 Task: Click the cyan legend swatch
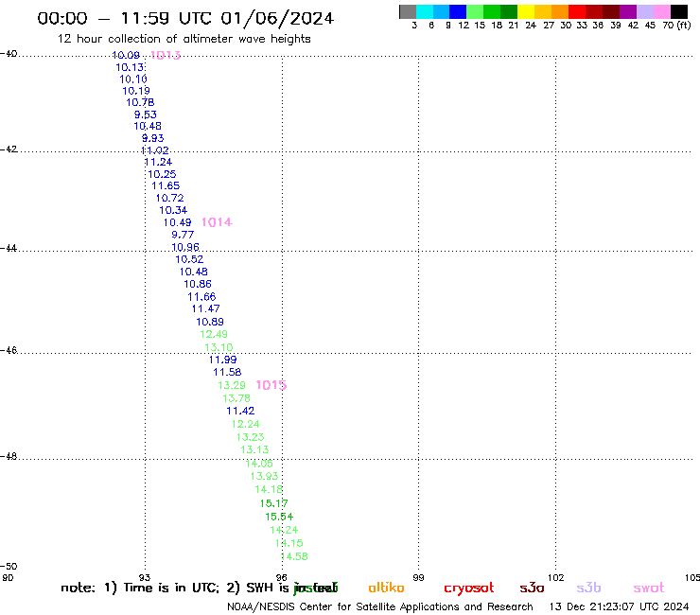point(425,11)
